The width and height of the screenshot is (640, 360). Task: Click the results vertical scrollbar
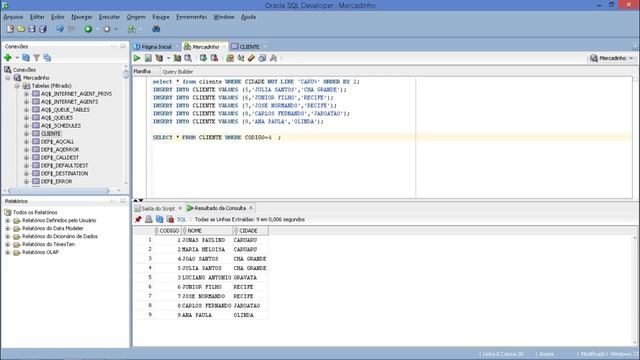point(635,290)
